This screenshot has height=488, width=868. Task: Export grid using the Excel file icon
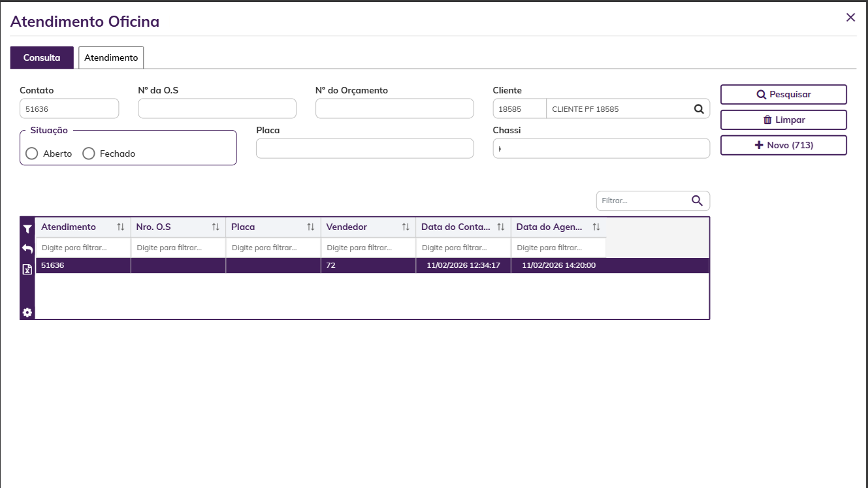coord(27,269)
